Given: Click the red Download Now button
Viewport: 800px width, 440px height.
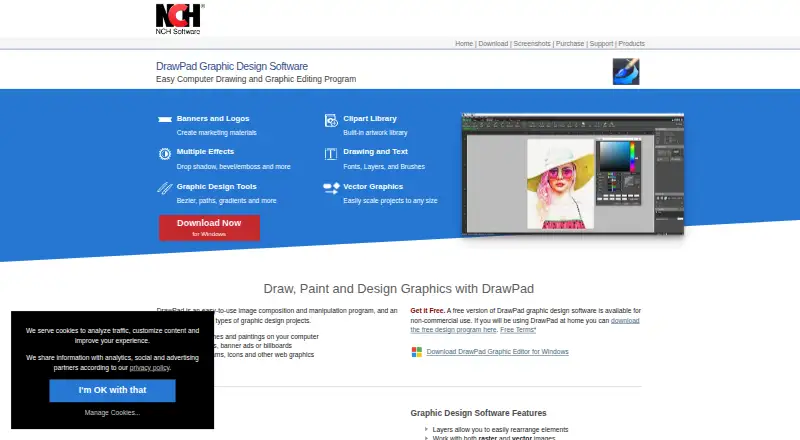Looking at the screenshot, I should [209, 228].
